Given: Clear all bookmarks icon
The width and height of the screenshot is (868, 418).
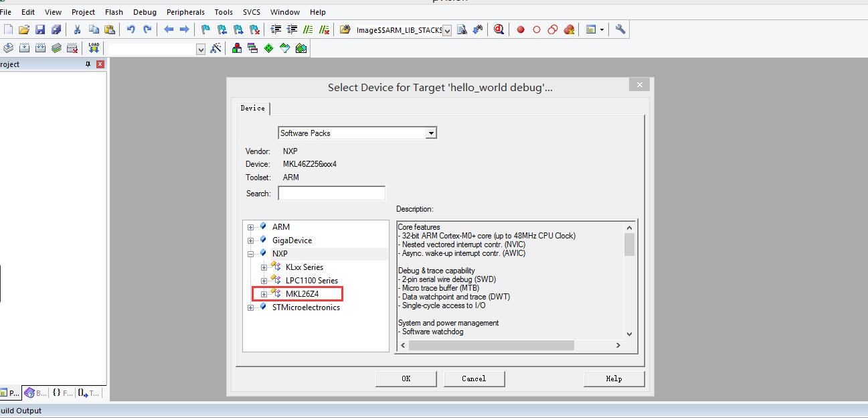Looking at the screenshot, I should 254,29.
